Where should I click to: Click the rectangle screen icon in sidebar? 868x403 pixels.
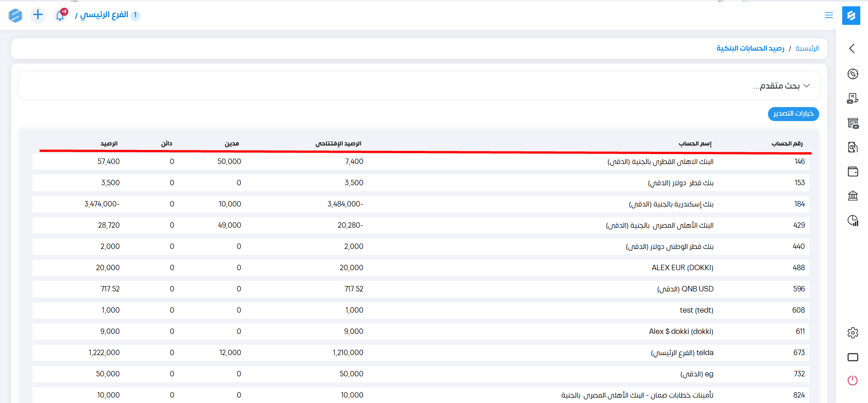pos(853,357)
